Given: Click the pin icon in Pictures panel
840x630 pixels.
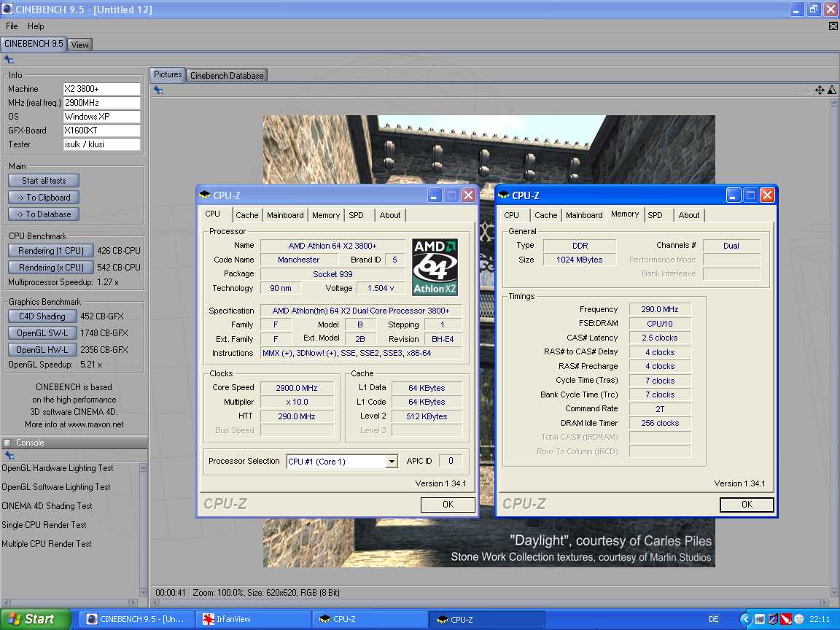Looking at the screenshot, I should tap(158, 90).
